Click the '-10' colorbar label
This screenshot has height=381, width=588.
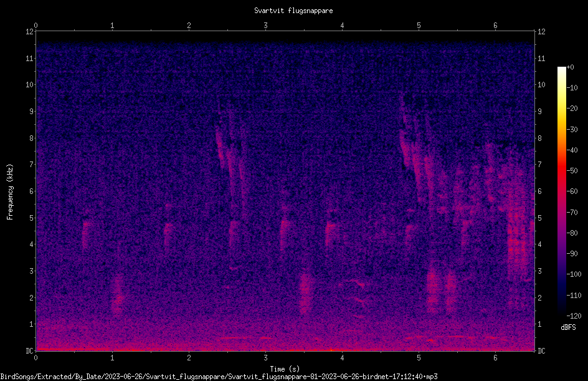click(x=572, y=88)
